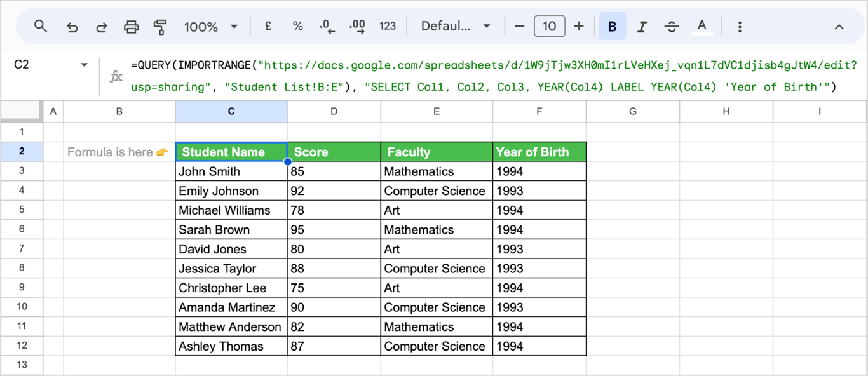Select Emily Johnson's year cell 1993
The width and height of the screenshot is (868, 376).
[539, 191]
